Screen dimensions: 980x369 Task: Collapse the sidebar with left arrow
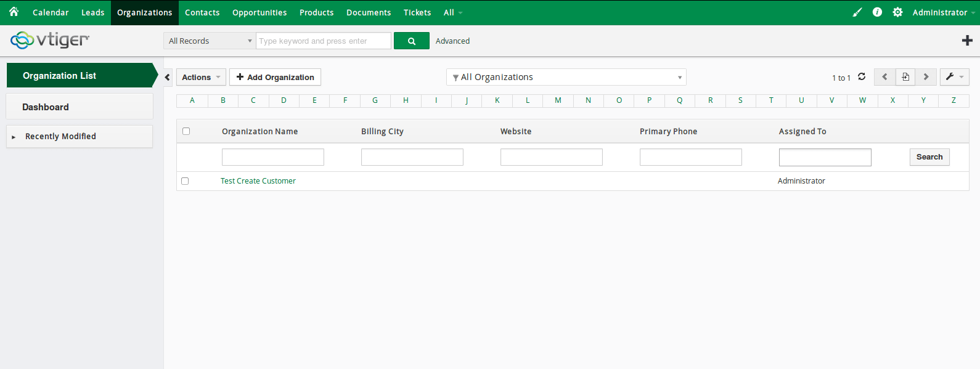[x=168, y=77]
